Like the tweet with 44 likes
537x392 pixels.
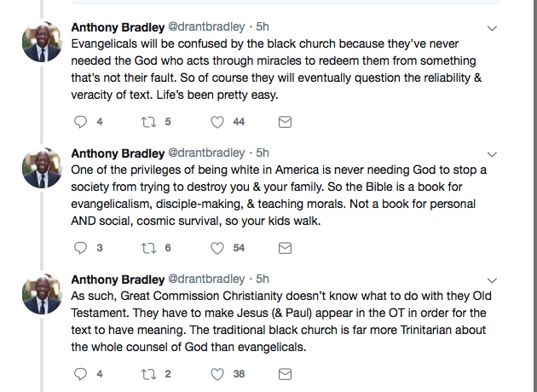click(217, 122)
